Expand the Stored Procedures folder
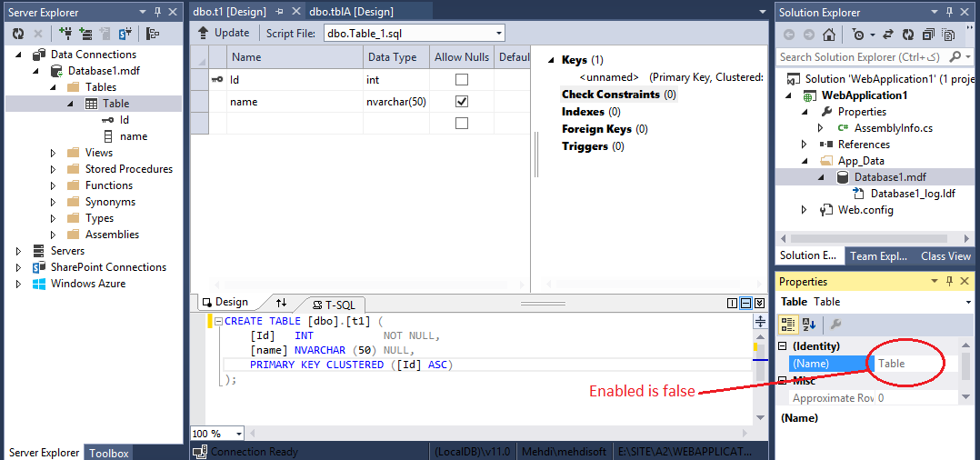 (x=53, y=169)
